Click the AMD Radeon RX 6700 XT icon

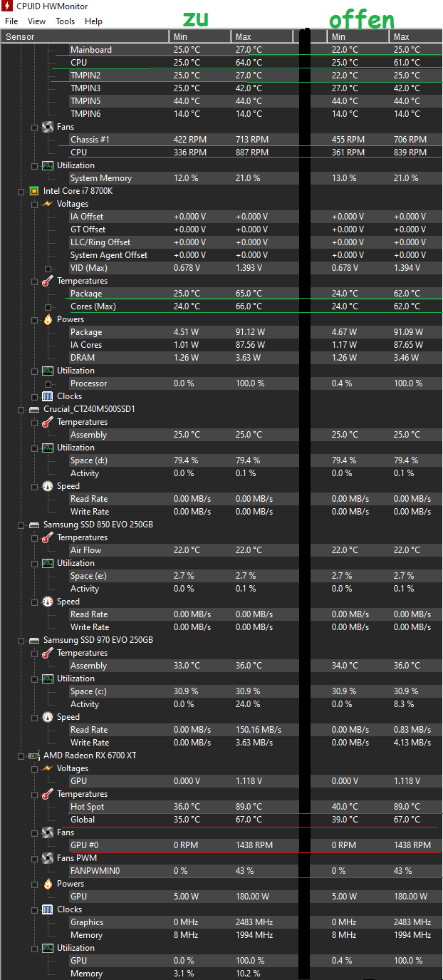(x=33, y=755)
